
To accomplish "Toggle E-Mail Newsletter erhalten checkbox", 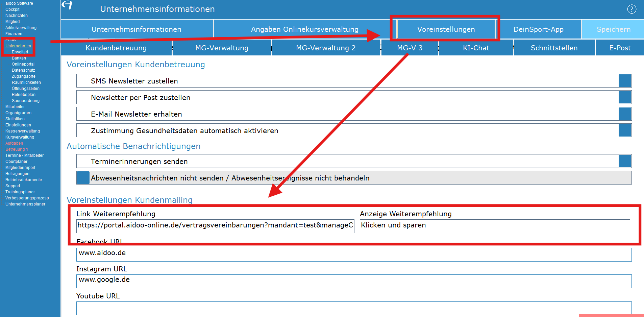I will (625, 114).
